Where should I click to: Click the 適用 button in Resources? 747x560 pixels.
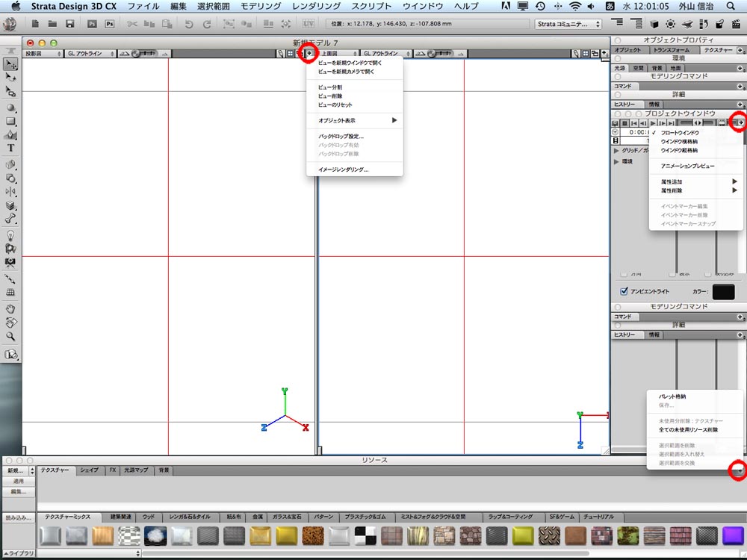click(19, 482)
